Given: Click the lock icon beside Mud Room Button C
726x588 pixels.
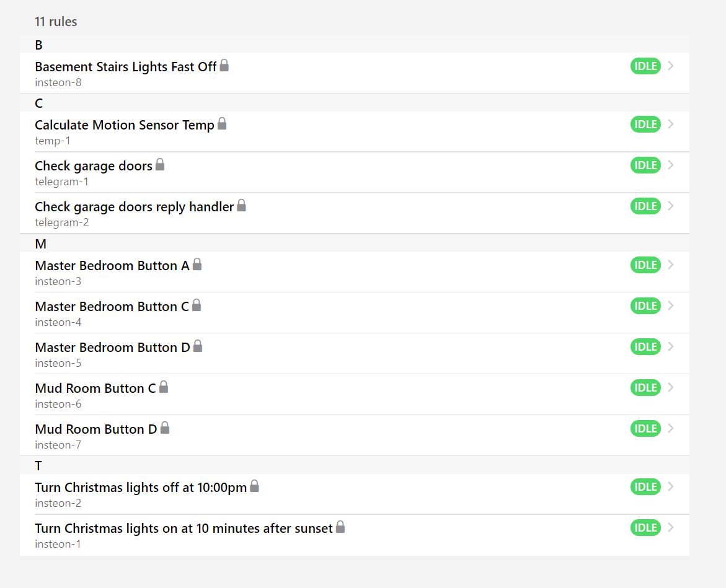Looking at the screenshot, I should click(164, 387).
